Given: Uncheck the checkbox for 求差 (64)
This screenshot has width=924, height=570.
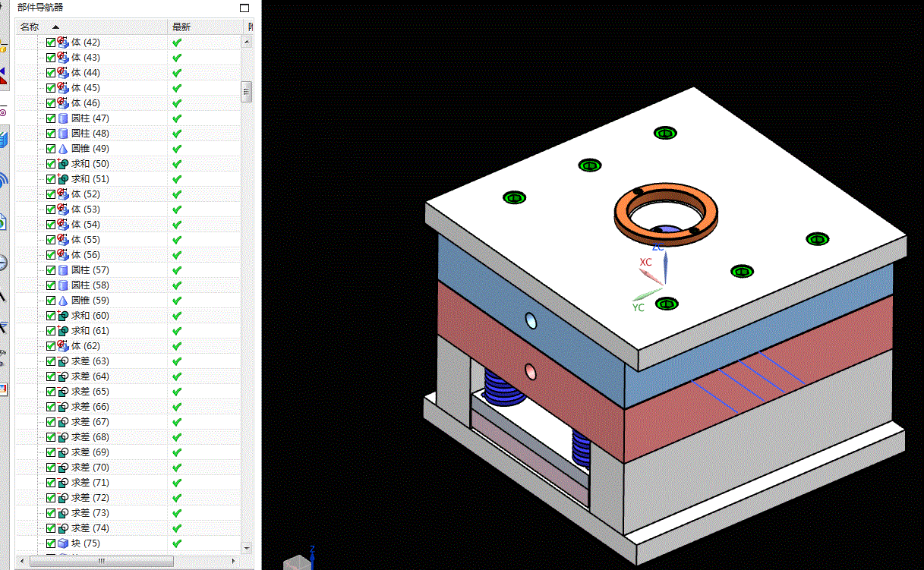Looking at the screenshot, I should click(51, 376).
